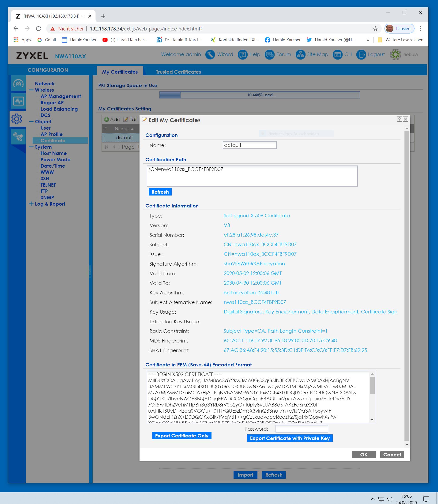This screenshot has width=438, height=504.
Task: Open the Maintenance tools sidebar icon
Action: (18, 137)
